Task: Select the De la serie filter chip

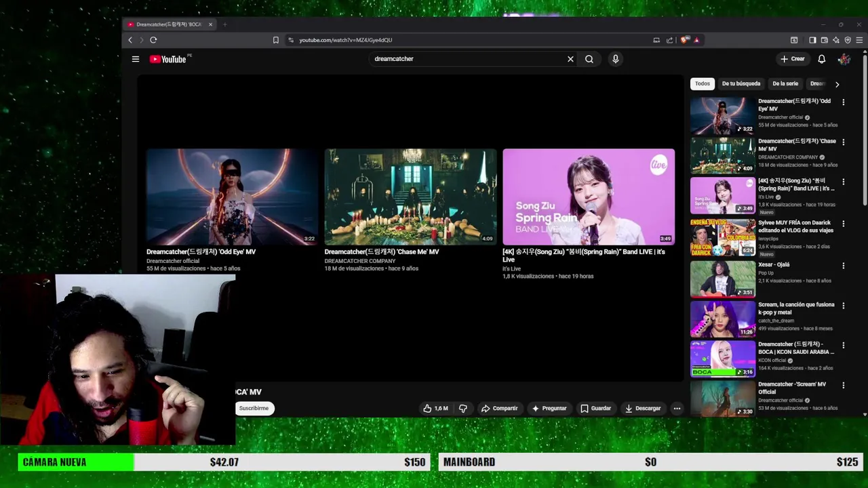Action: [x=785, y=83]
